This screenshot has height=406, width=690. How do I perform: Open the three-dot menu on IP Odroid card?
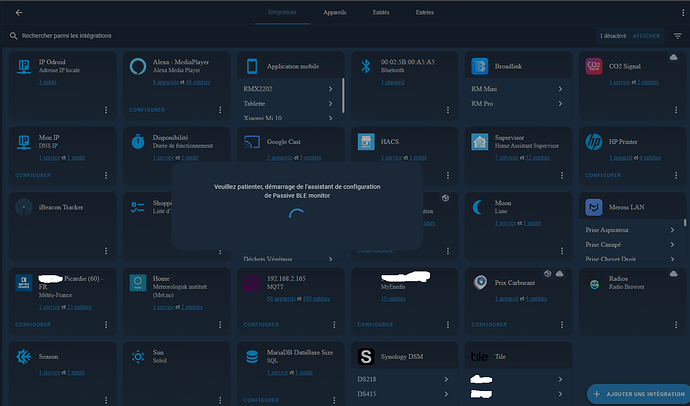tap(106, 110)
